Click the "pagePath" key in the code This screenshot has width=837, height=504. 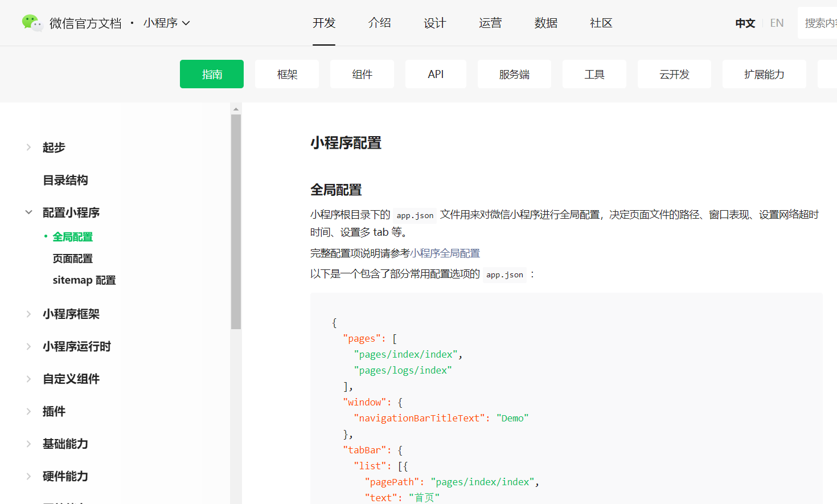coord(392,482)
